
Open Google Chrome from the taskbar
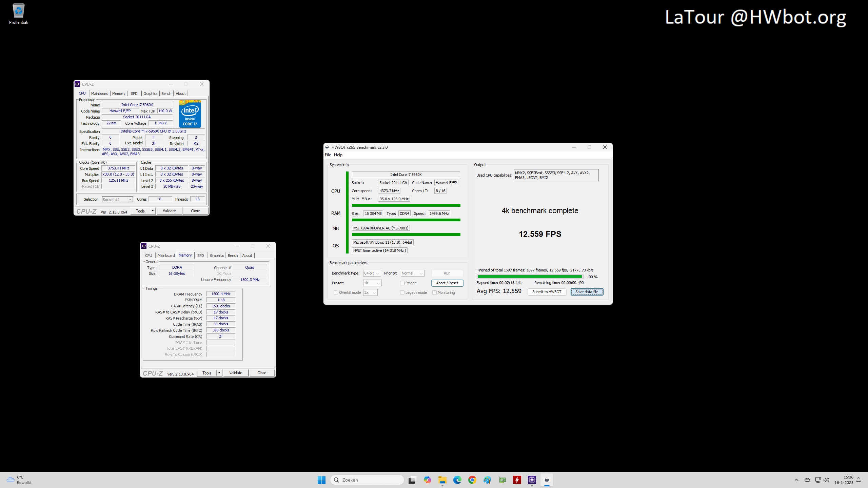472,480
